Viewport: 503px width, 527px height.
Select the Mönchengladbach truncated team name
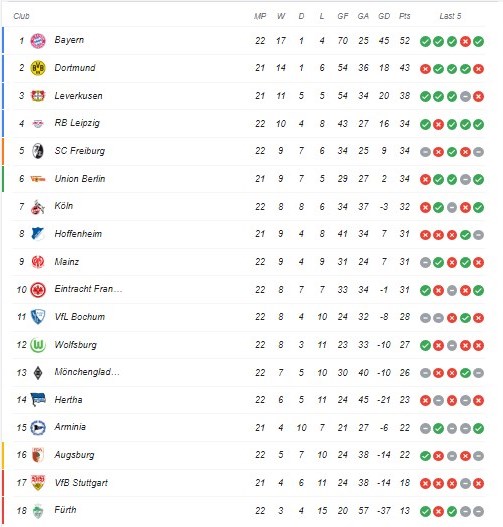coord(87,372)
